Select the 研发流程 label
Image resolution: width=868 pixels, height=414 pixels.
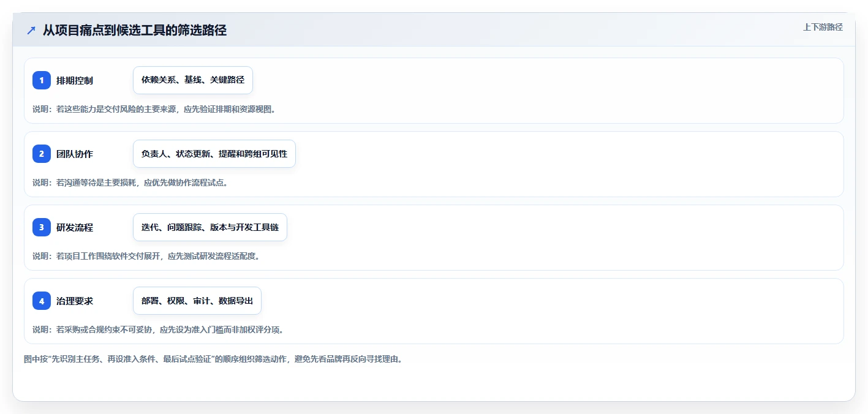(75, 227)
